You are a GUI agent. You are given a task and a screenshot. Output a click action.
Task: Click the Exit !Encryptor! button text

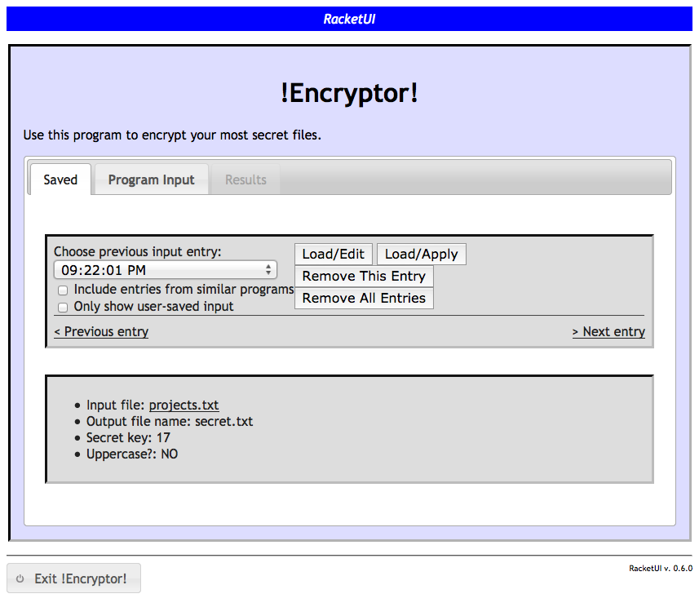81,578
